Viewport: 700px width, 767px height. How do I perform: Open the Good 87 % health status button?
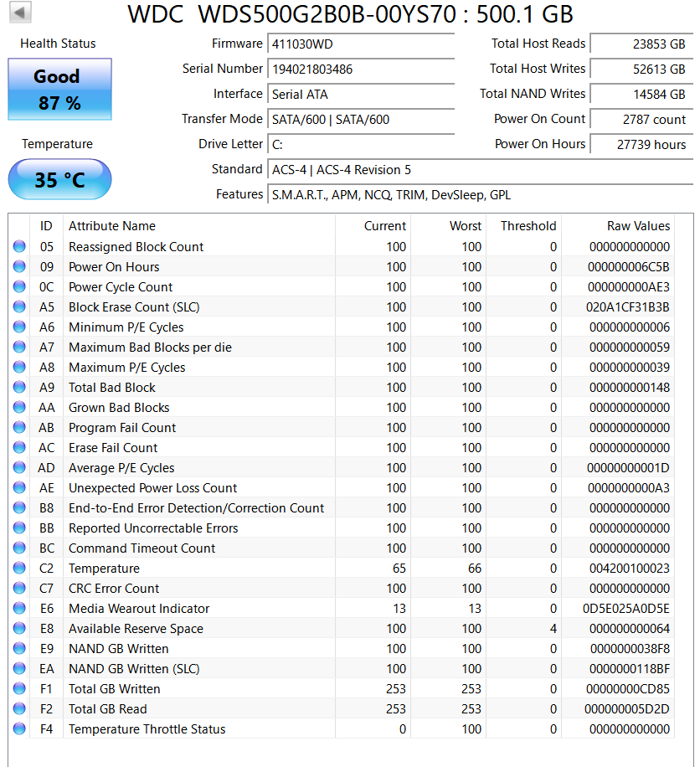click(x=59, y=89)
